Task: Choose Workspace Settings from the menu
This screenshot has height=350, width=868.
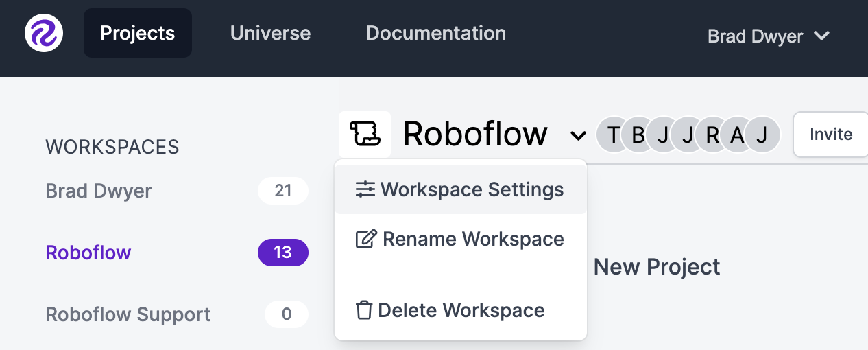Action: tap(461, 190)
